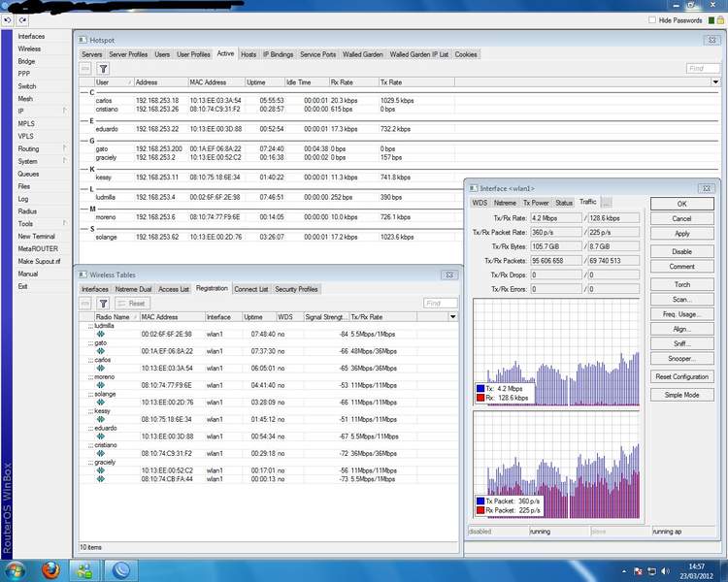Viewport: 728px width, 582px height.
Task: Open the Hotspot column selector dropdown arrow
Action: coord(715,82)
